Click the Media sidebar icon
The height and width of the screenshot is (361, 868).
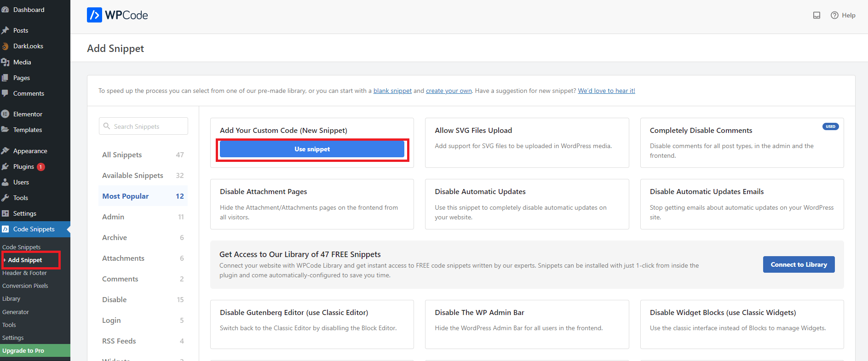pos(5,62)
